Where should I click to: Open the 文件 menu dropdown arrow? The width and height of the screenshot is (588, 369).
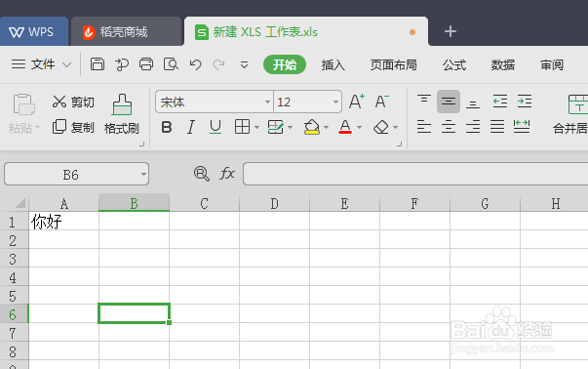pos(66,65)
